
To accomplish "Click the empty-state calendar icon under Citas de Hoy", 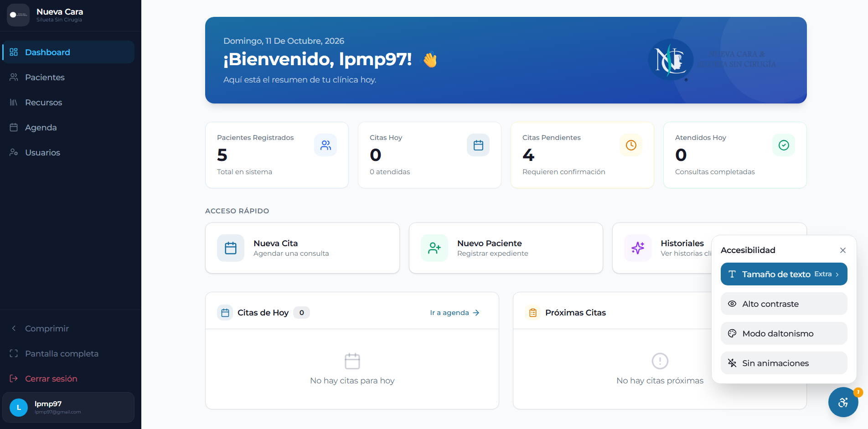I will (x=352, y=361).
